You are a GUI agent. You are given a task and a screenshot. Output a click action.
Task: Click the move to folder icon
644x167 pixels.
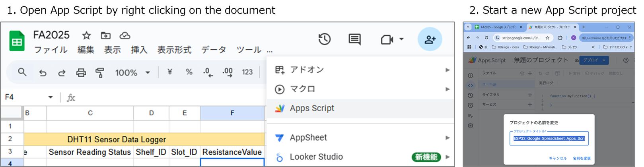pyautogui.click(x=105, y=36)
